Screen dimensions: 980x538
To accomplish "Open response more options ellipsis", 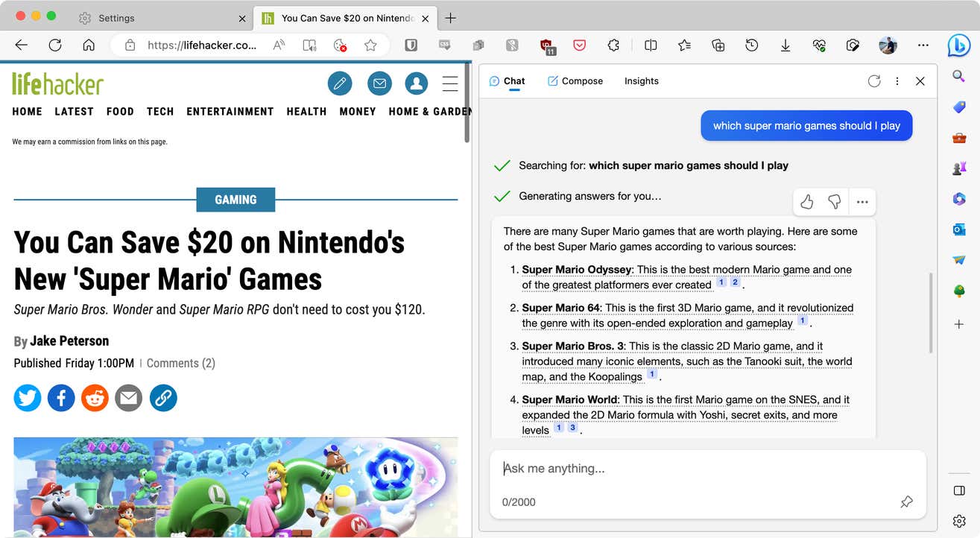I will click(862, 202).
